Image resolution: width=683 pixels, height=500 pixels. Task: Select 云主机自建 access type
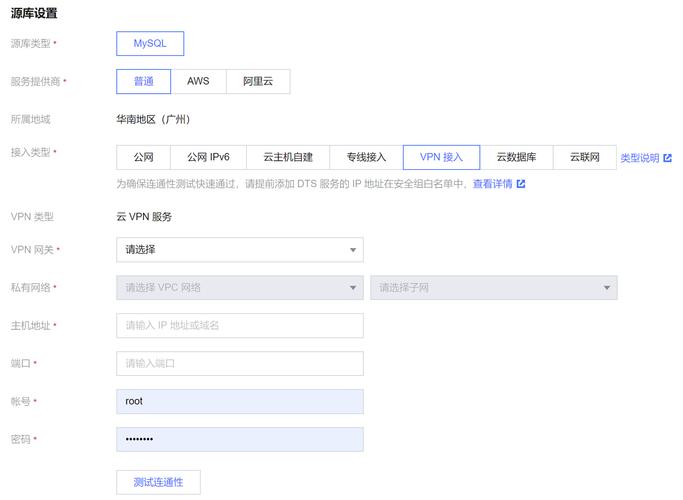(288, 157)
